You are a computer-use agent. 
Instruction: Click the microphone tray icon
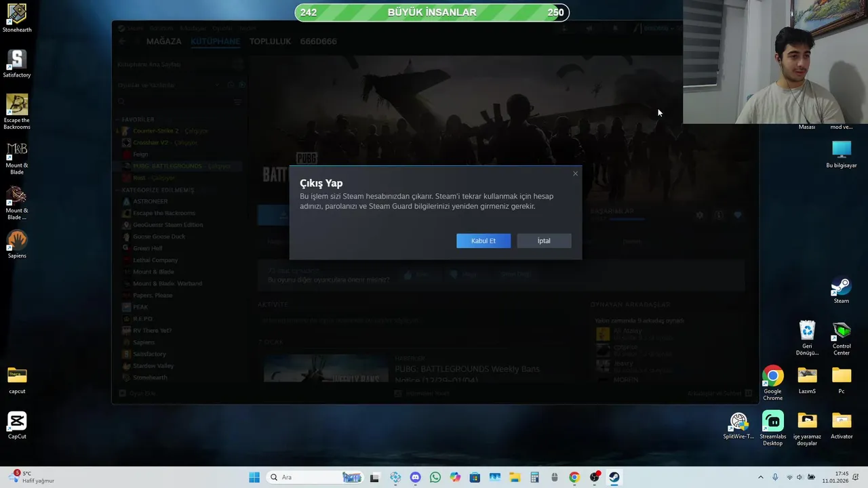tap(775, 477)
